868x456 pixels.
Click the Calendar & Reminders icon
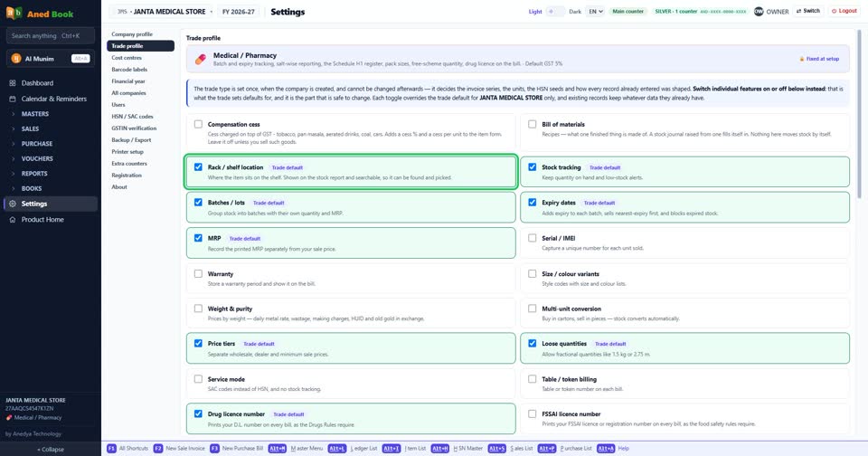pos(13,99)
